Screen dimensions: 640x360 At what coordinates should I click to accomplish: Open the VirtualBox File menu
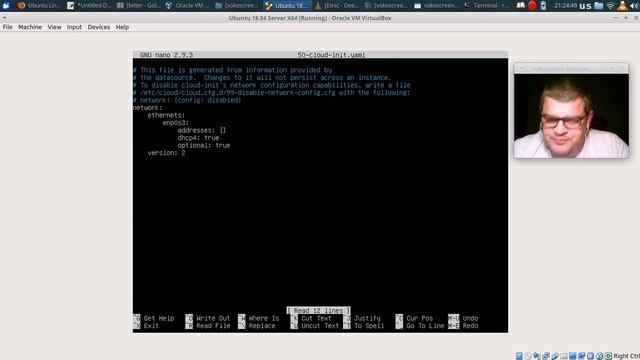(x=7, y=27)
